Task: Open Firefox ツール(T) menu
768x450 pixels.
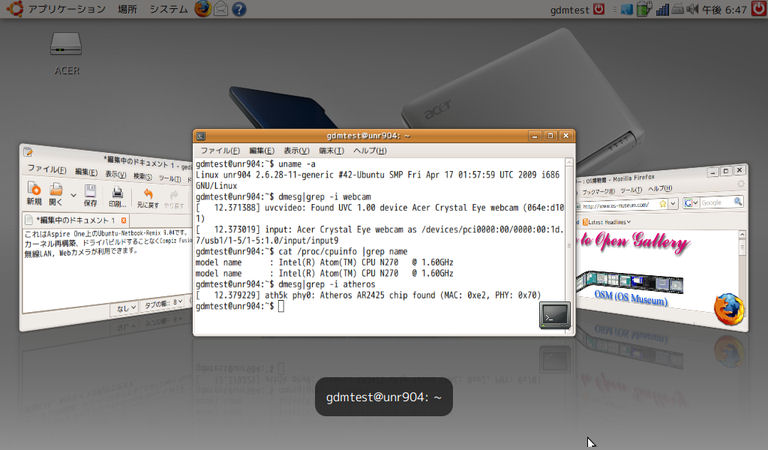Action: tap(631, 190)
